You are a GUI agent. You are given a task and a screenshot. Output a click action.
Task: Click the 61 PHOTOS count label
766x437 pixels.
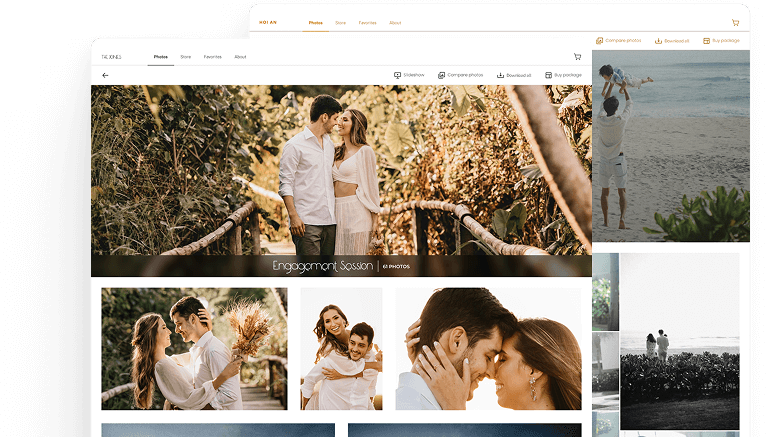click(x=396, y=267)
